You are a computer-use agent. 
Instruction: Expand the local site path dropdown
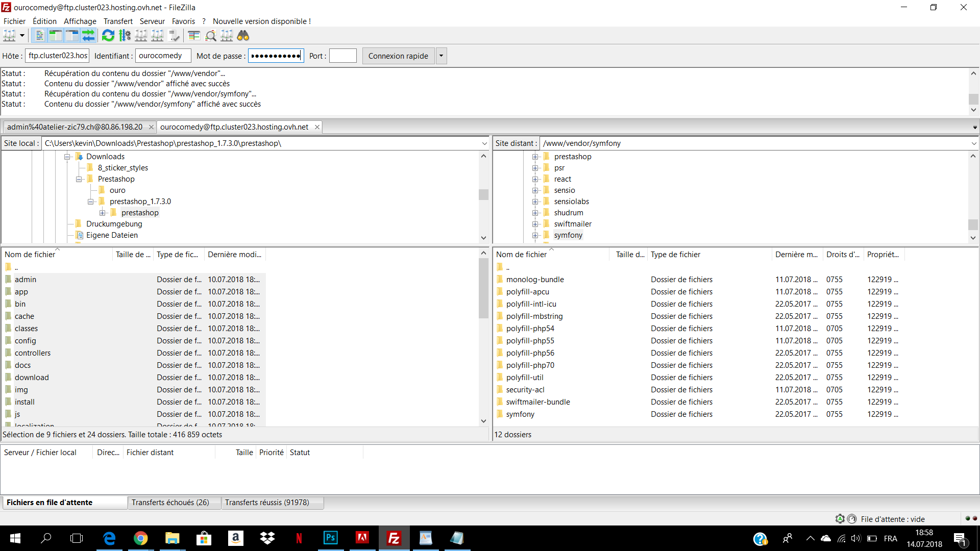(x=484, y=143)
